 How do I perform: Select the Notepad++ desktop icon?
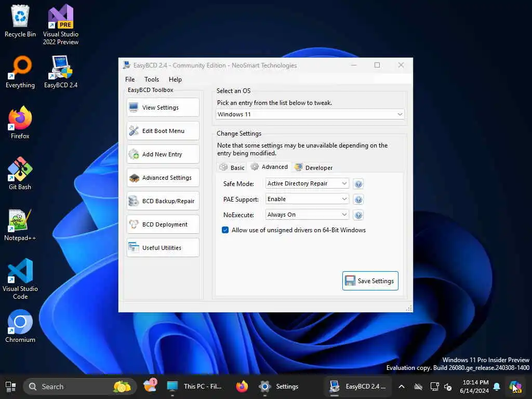[20, 224]
